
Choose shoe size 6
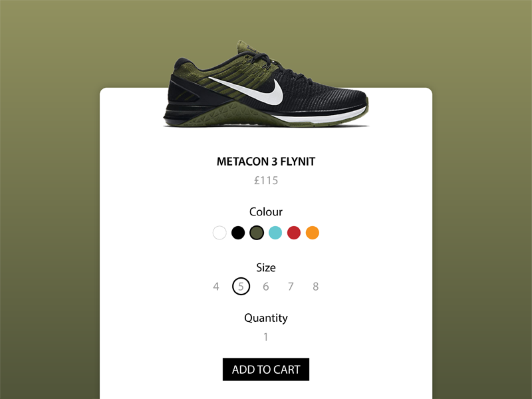pyautogui.click(x=266, y=287)
